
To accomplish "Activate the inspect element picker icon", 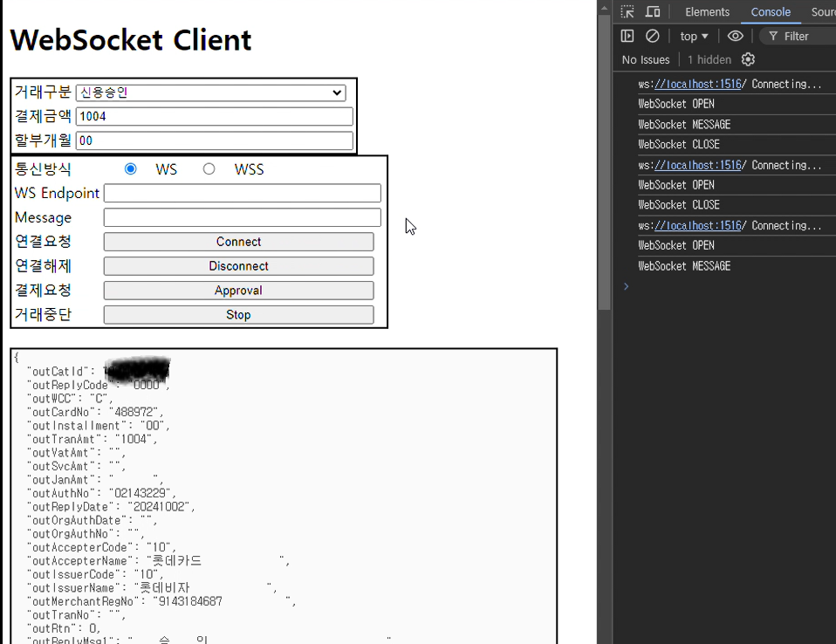I will point(627,12).
